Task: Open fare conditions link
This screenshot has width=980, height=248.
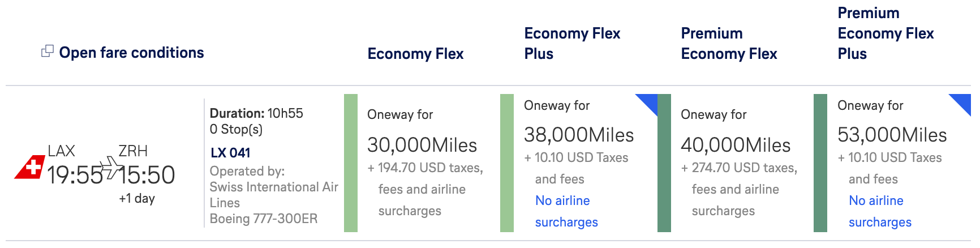Action: [x=131, y=53]
